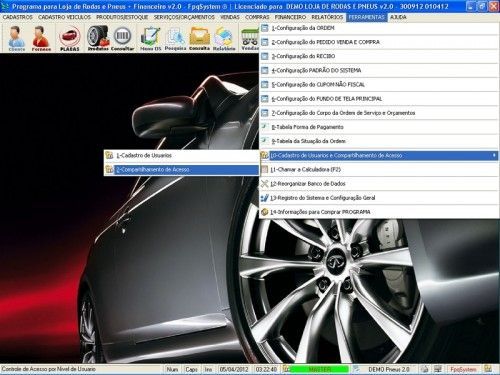This screenshot has height=375, width=500.
Task: Open the AJUDA menu
Action: click(x=398, y=17)
